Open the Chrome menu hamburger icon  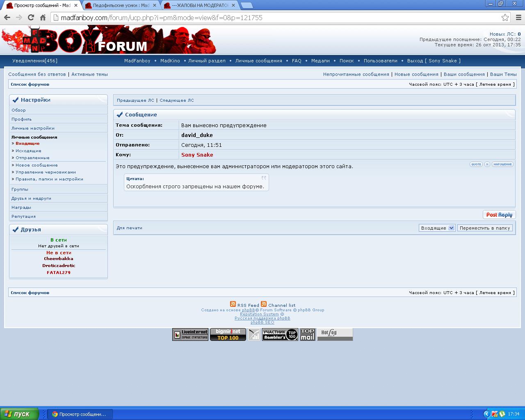click(518, 18)
